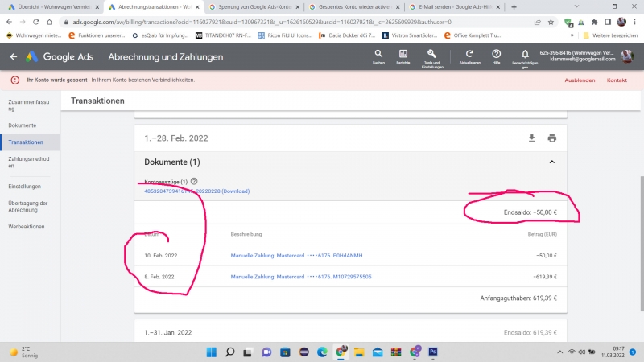This screenshot has height=362, width=644.
Task: Go back using Google Ads header arrow
Action: (13, 57)
